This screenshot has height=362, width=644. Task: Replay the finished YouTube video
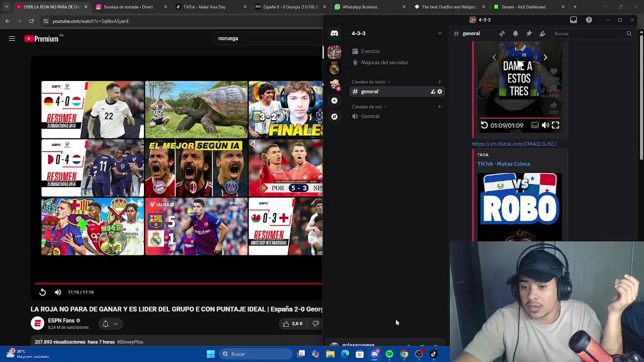[x=42, y=292]
